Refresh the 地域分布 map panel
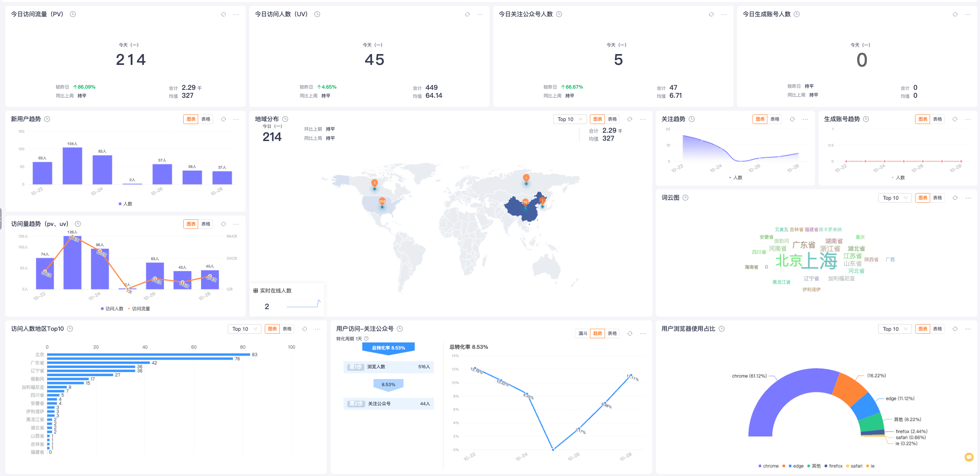980x476 pixels. coord(630,119)
